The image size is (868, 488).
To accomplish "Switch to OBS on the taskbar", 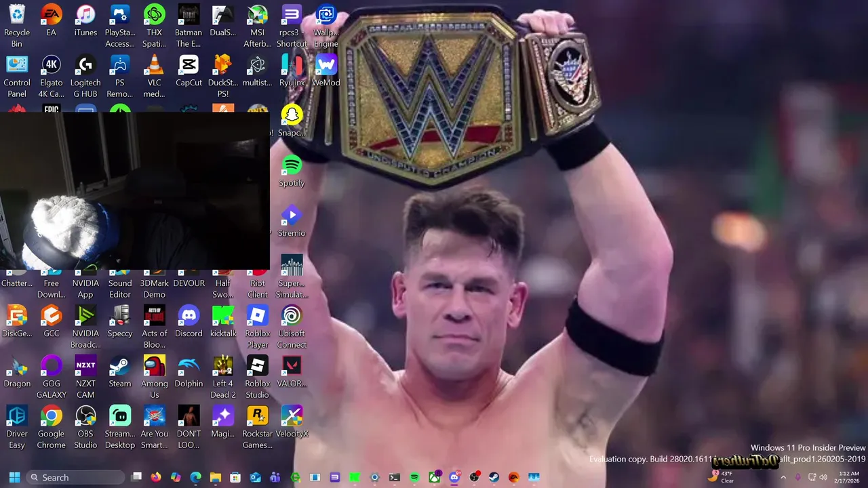I will click(x=474, y=477).
